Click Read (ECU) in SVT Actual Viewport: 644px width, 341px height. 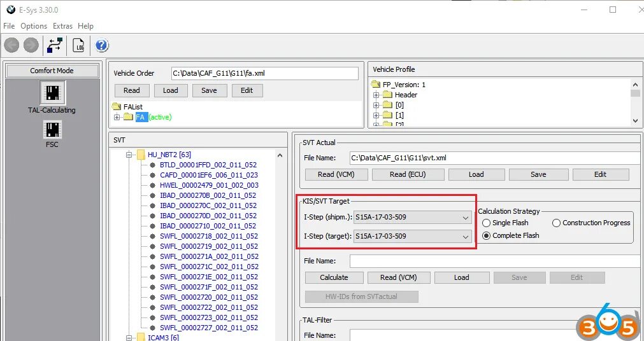(408, 174)
